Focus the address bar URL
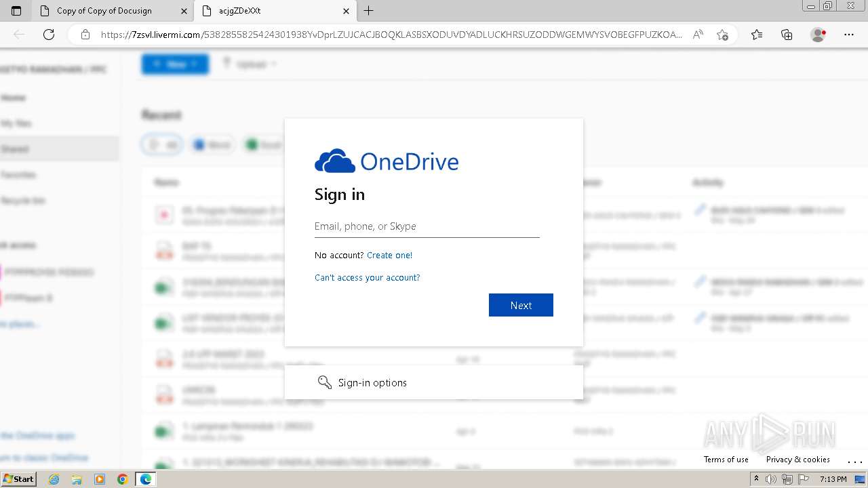 (x=391, y=35)
